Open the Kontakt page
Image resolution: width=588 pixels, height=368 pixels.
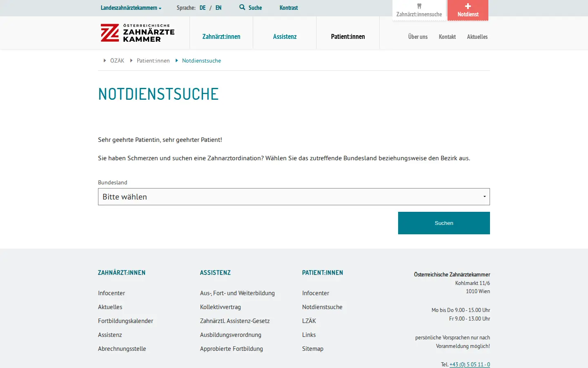point(447,37)
